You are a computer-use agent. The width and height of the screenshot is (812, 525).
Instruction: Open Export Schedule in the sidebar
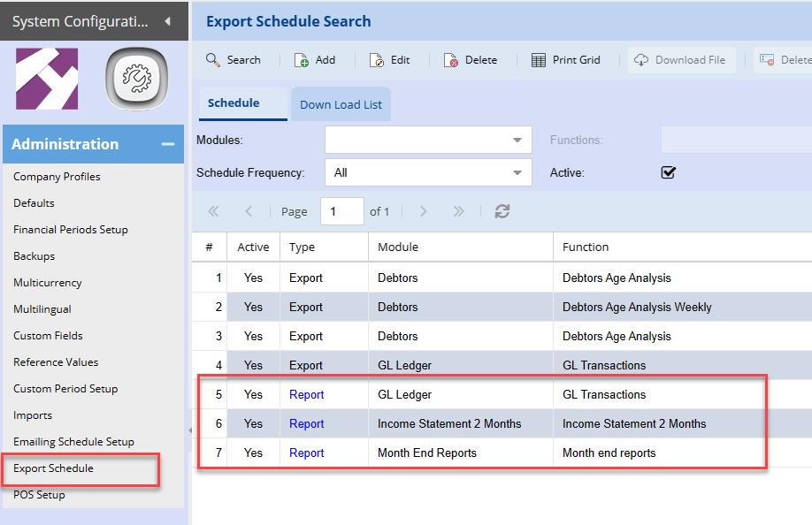pyautogui.click(x=53, y=468)
